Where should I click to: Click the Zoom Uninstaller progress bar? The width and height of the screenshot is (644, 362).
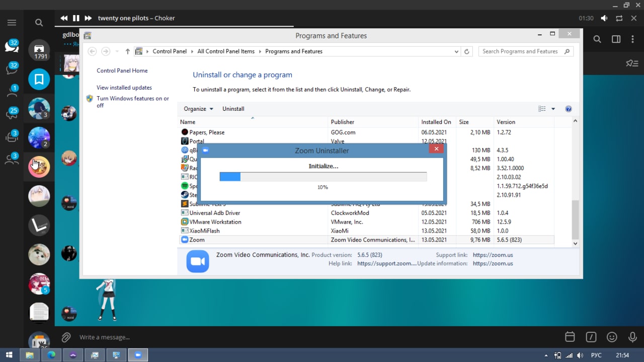click(x=323, y=177)
